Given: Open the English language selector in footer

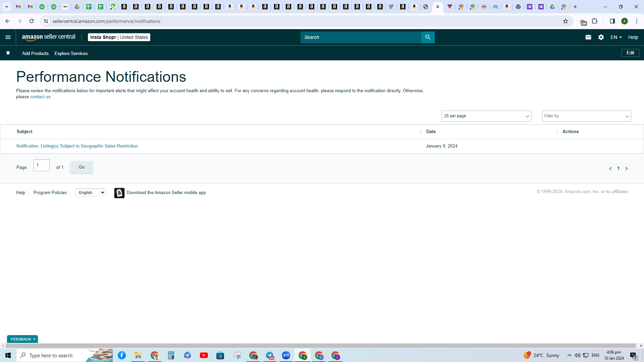Looking at the screenshot, I should 91,192.
